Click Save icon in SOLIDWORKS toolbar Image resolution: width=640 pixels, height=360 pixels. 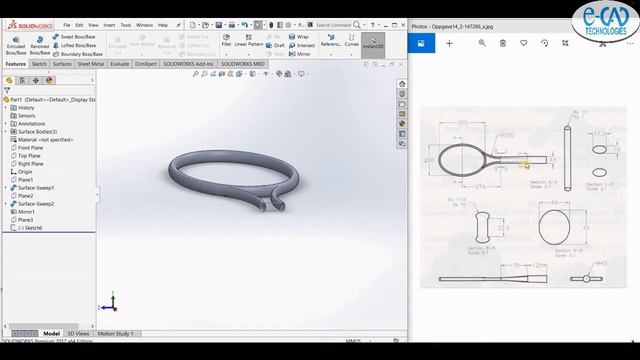point(219,25)
